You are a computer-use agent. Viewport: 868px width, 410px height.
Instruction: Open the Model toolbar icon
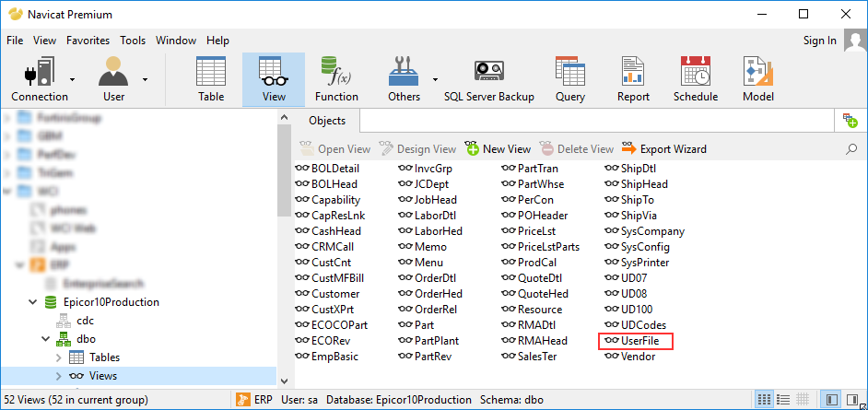pos(758,79)
